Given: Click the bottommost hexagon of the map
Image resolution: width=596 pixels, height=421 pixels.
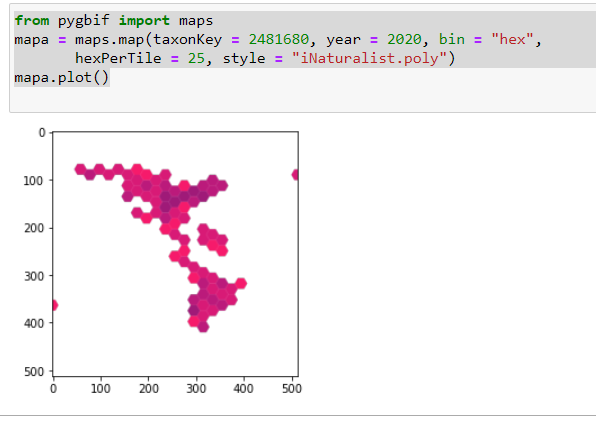Looking at the screenshot, I should (203, 326).
